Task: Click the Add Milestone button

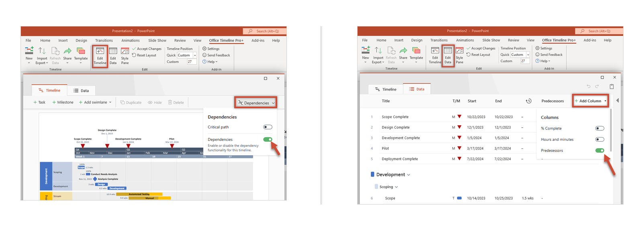Action: coord(63,103)
